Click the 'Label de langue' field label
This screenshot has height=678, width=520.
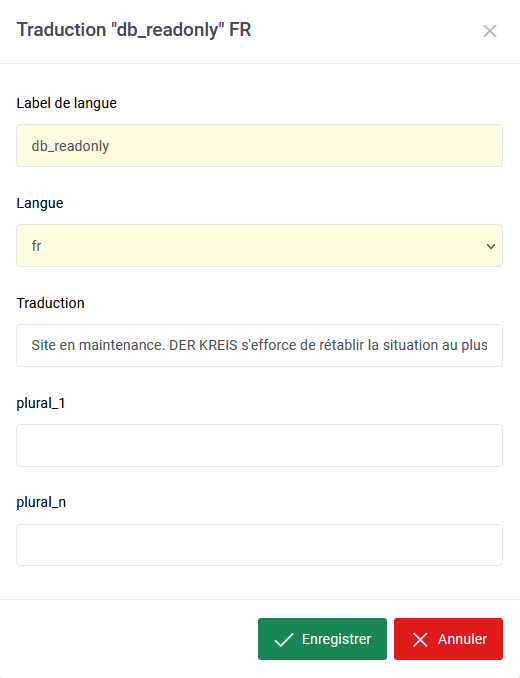pyautogui.click(x=67, y=103)
